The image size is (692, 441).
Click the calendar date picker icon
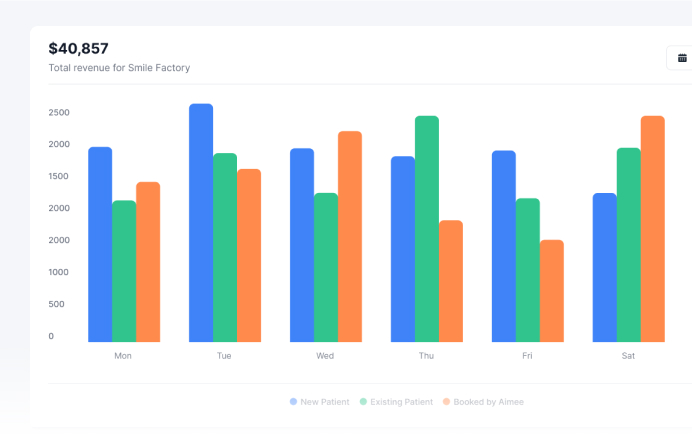(682, 58)
